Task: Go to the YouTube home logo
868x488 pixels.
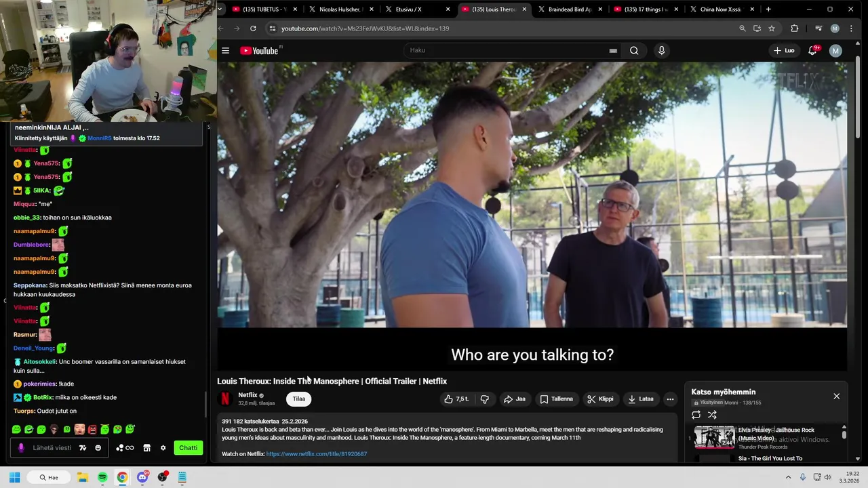Action: tap(260, 51)
